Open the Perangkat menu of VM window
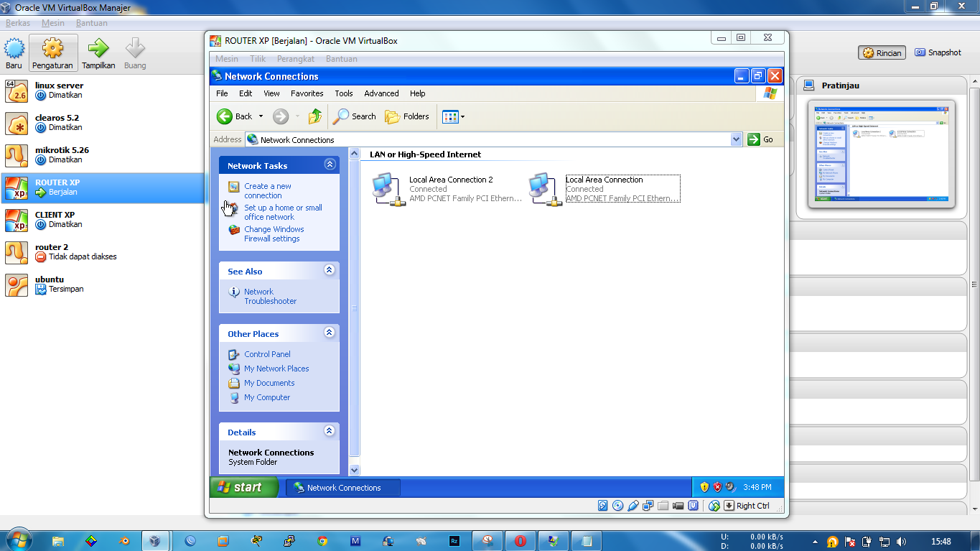Image resolution: width=980 pixels, height=551 pixels. click(296, 59)
